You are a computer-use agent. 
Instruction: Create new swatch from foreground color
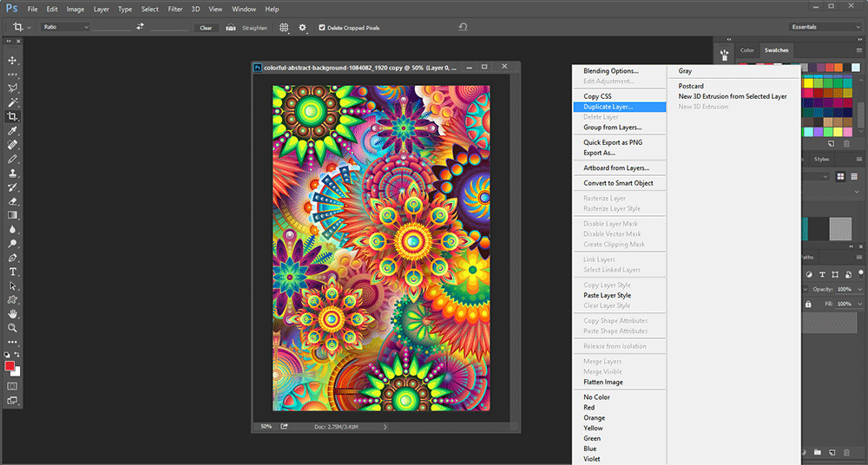pyautogui.click(x=831, y=144)
